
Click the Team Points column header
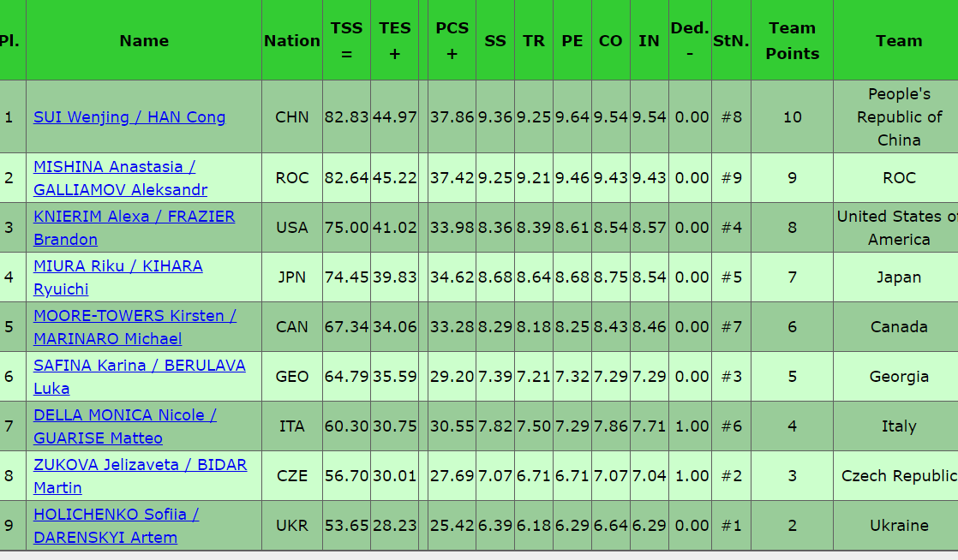click(792, 40)
